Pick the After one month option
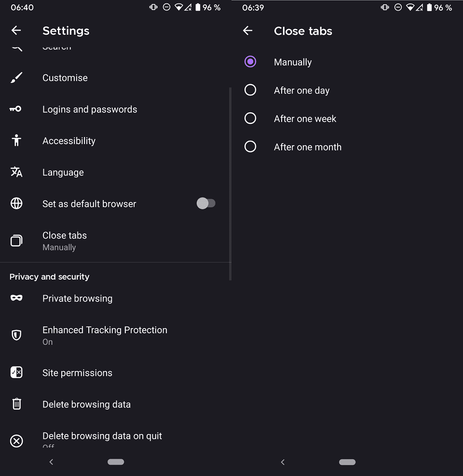Screen dimensions: 463x476 click(250, 147)
